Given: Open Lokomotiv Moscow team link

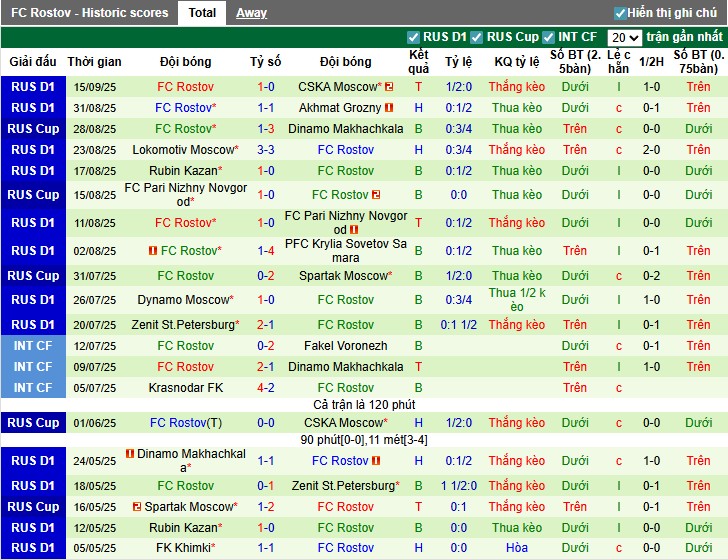Looking at the screenshot, I should pyautogui.click(x=185, y=150).
